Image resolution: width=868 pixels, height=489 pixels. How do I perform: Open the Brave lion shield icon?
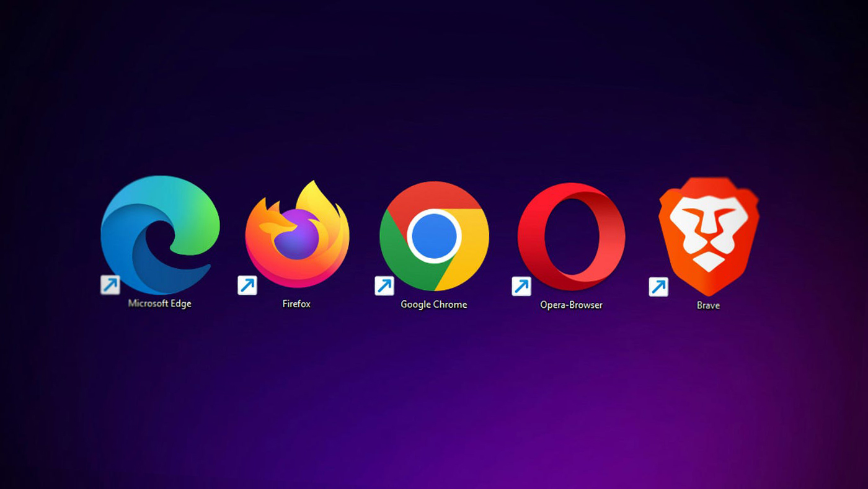[x=709, y=236]
